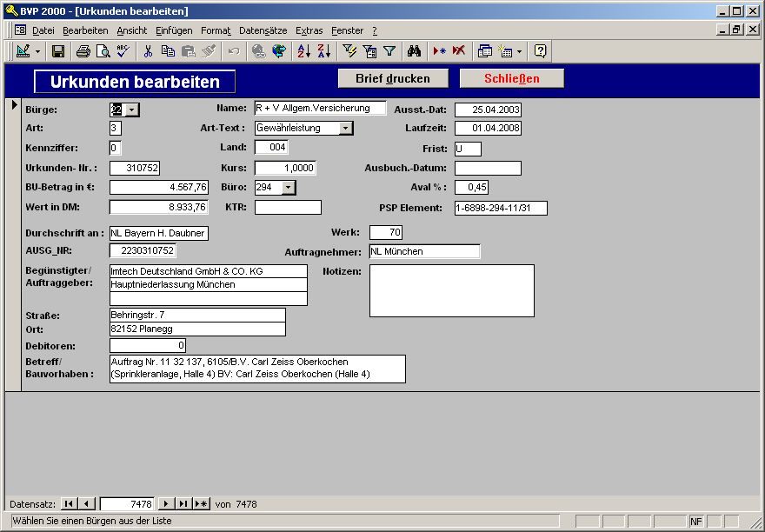Expand the Bürge combo box arrow

click(x=131, y=110)
